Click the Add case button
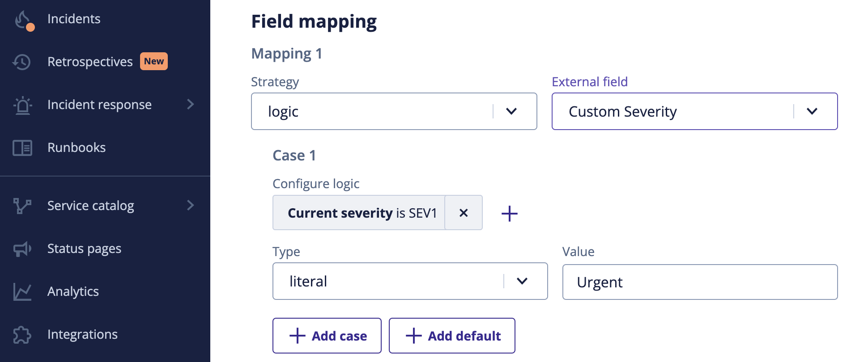868x362 pixels. (327, 336)
